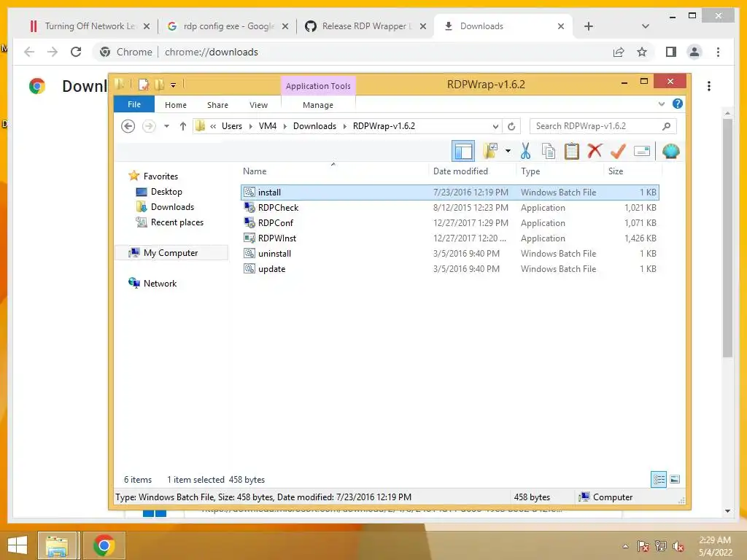Go up one folder level arrow
The height and width of the screenshot is (560, 747).
point(182,126)
